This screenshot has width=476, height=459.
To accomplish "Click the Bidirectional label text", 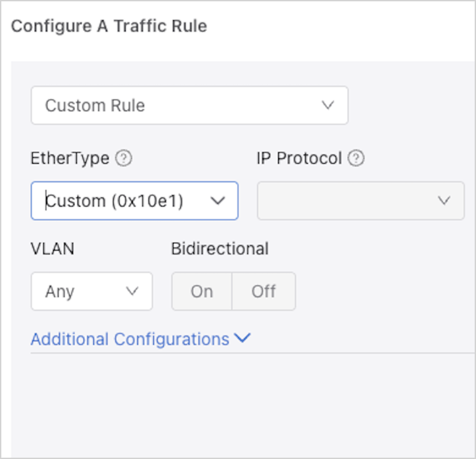I will pyautogui.click(x=220, y=249).
